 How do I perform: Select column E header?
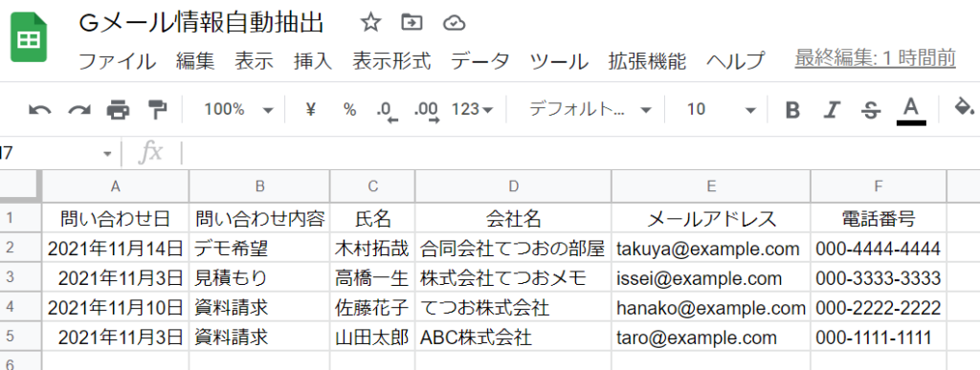[x=711, y=185]
